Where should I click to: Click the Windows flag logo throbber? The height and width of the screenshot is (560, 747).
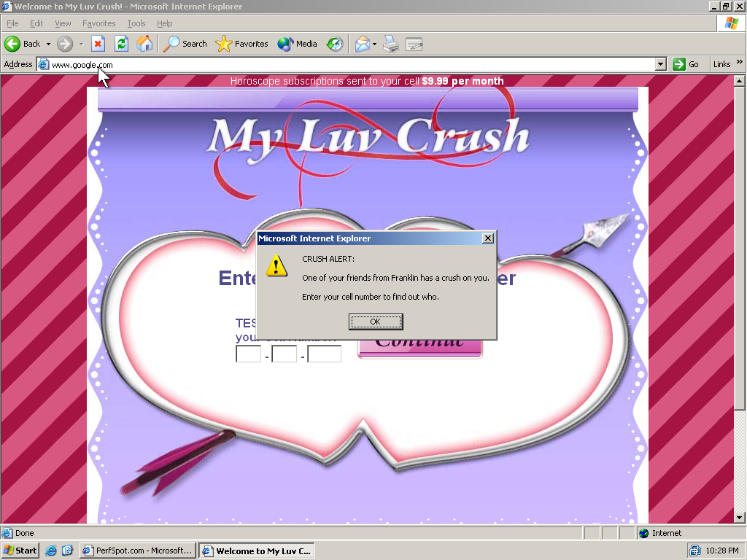pyautogui.click(x=731, y=23)
